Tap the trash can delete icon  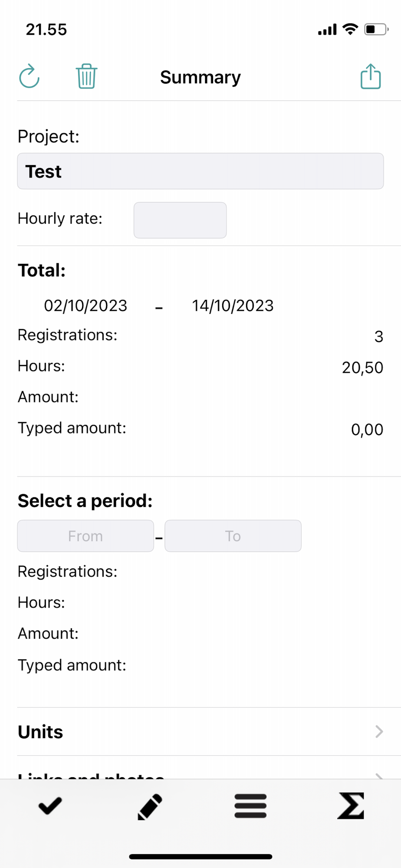[86, 76]
